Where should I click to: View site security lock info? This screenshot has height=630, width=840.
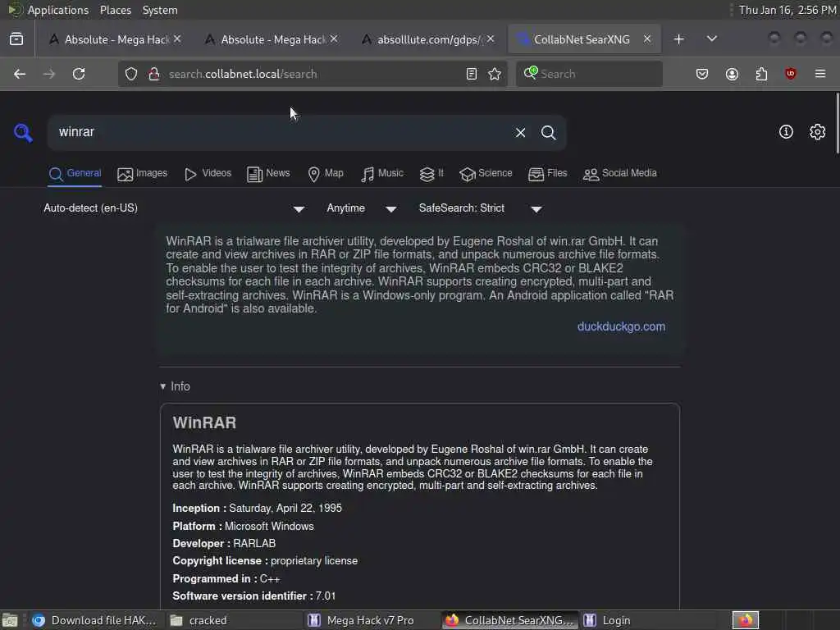click(154, 74)
